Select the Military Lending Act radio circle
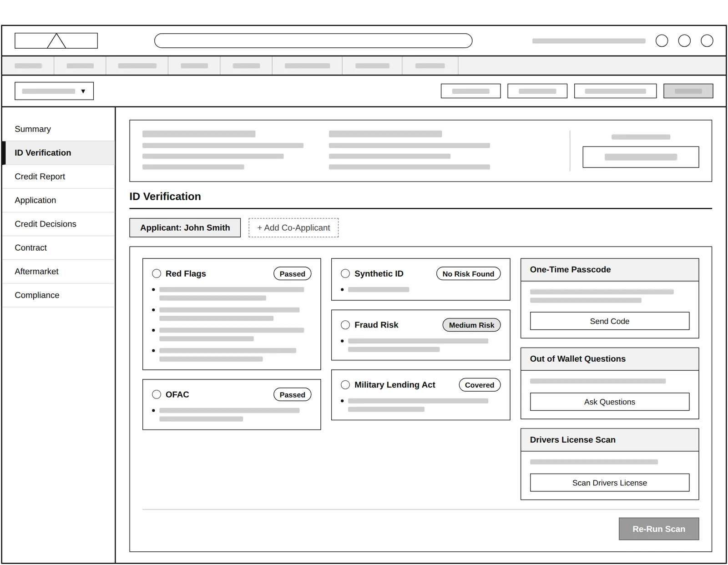The height and width of the screenshot is (565, 728). point(345,385)
